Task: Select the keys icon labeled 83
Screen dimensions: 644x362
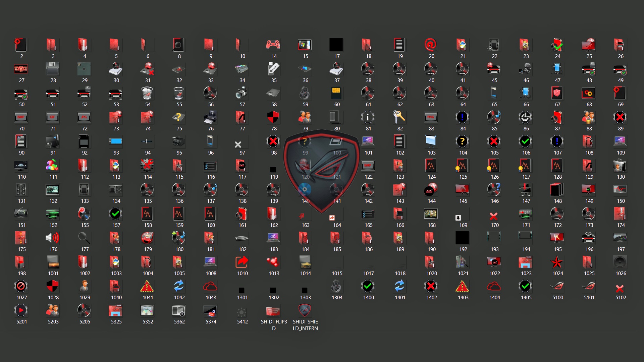Action: coord(399,117)
